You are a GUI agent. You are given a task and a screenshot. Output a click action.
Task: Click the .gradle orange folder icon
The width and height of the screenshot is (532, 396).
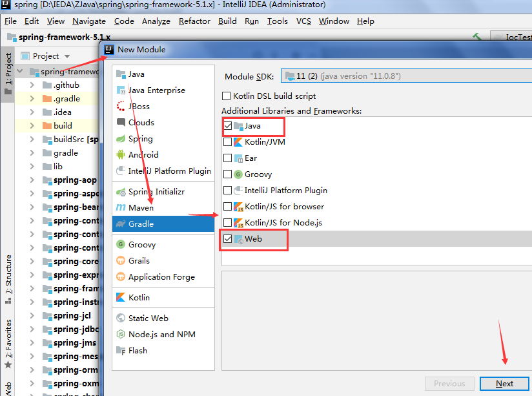click(x=47, y=98)
